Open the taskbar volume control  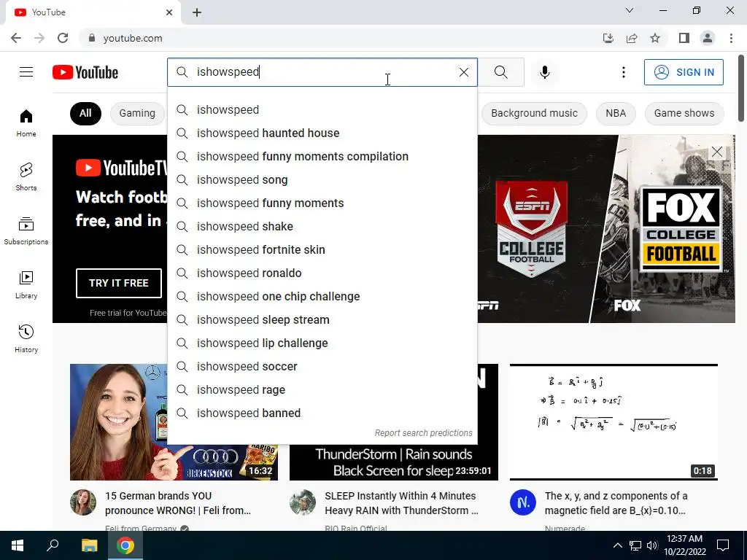652,545
